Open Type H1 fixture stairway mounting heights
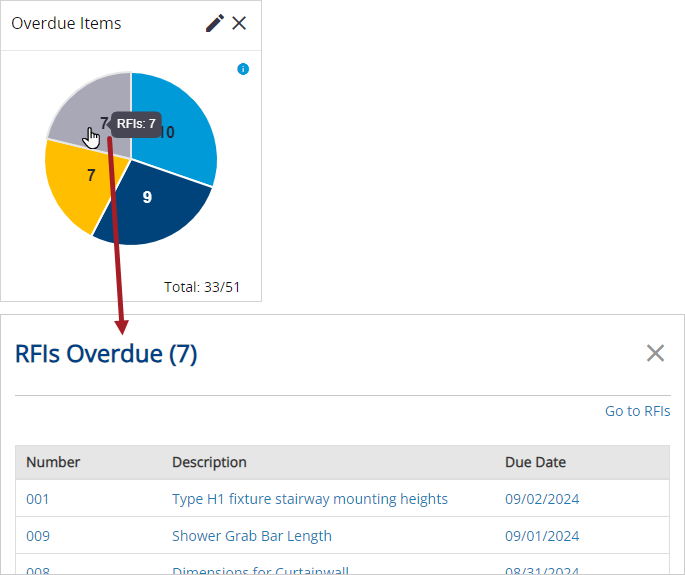Screen dimensions: 685x575 click(310, 499)
